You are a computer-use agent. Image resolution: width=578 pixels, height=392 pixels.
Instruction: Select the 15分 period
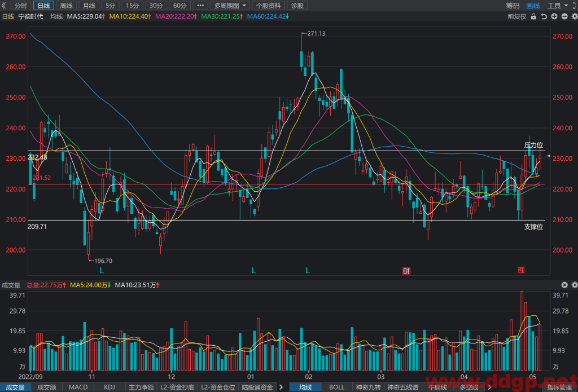tap(132, 6)
